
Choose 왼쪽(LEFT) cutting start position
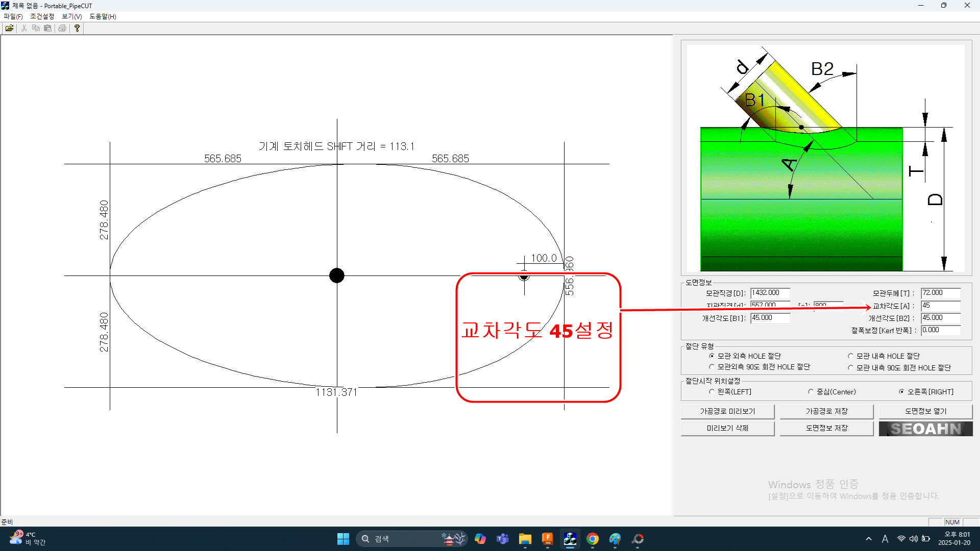(712, 392)
